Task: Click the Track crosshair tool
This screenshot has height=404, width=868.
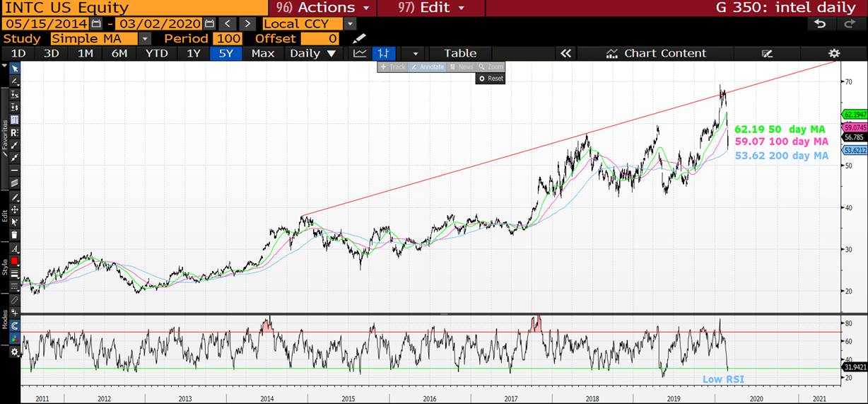Action: pos(392,67)
